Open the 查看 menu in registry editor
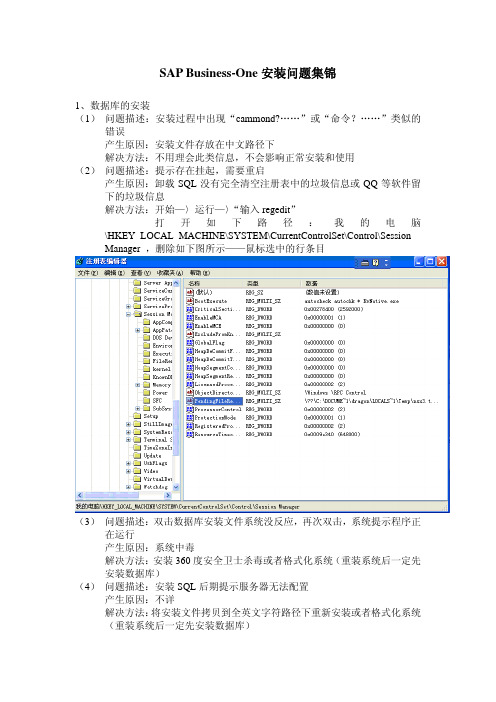Viewport: 496px width, 702px height. 140,273
